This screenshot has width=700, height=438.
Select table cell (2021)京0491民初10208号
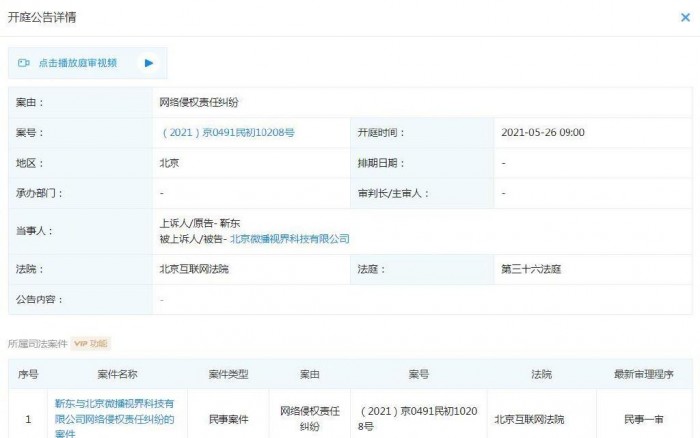click(x=418, y=418)
